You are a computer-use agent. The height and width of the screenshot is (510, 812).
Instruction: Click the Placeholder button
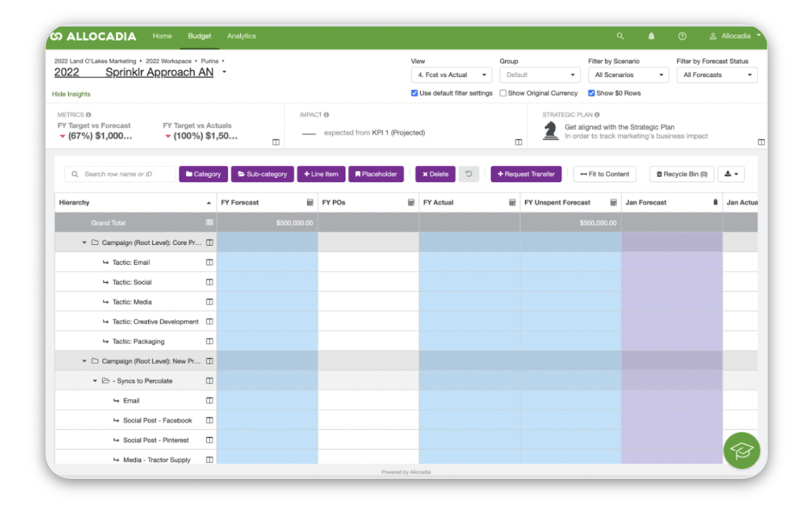tap(376, 174)
